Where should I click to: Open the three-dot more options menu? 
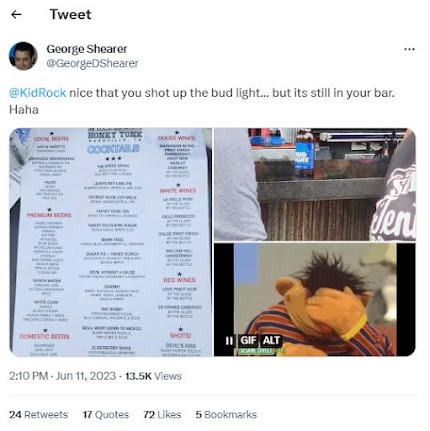[409, 49]
